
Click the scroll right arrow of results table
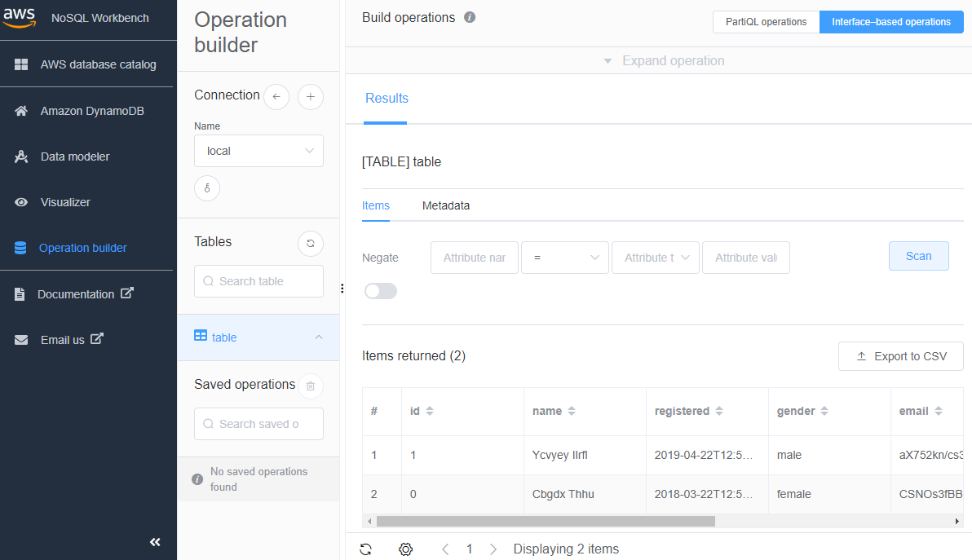[957, 522]
